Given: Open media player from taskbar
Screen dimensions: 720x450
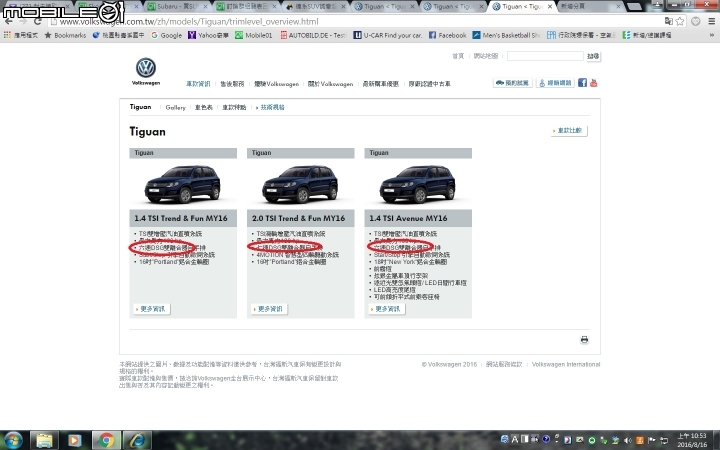Looking at the screenshot, I should (74, 440).
